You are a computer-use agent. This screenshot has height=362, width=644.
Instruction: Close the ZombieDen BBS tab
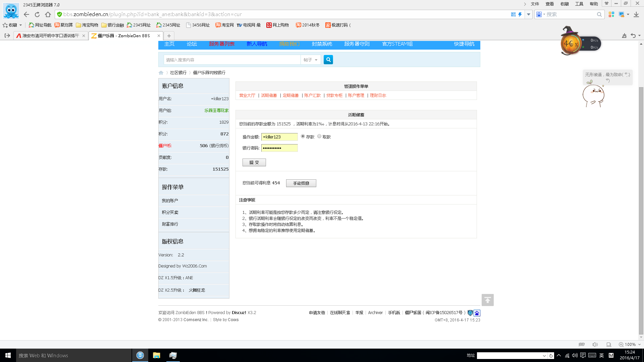159,36
